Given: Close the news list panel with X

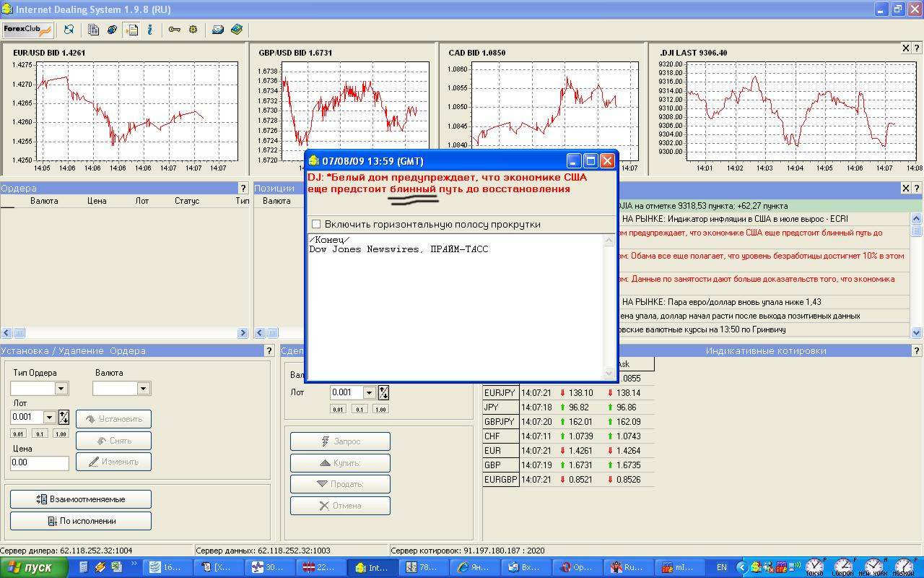Looking at the screenshot, I should point(906,188).
